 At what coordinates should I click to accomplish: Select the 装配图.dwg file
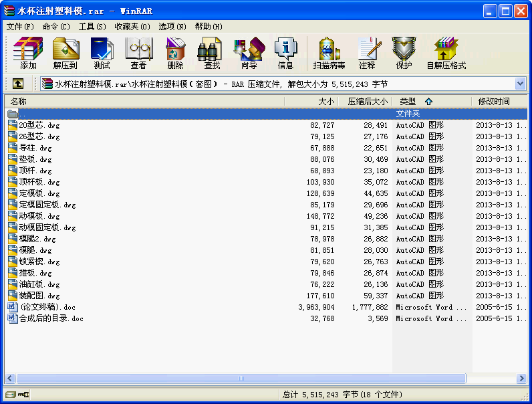click(39, 296)
